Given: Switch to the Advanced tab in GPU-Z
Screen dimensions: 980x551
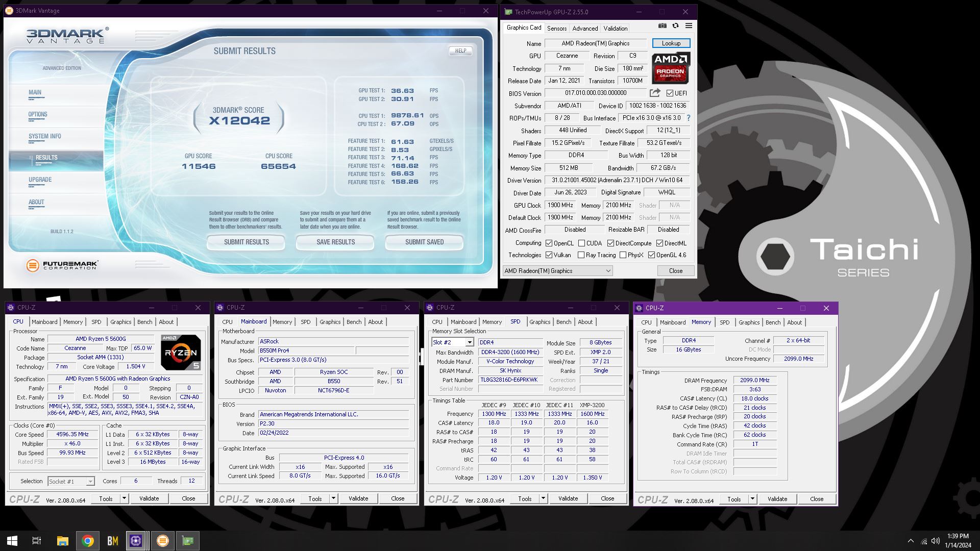Looking at the screenshot, I should [x=585, y=29].
